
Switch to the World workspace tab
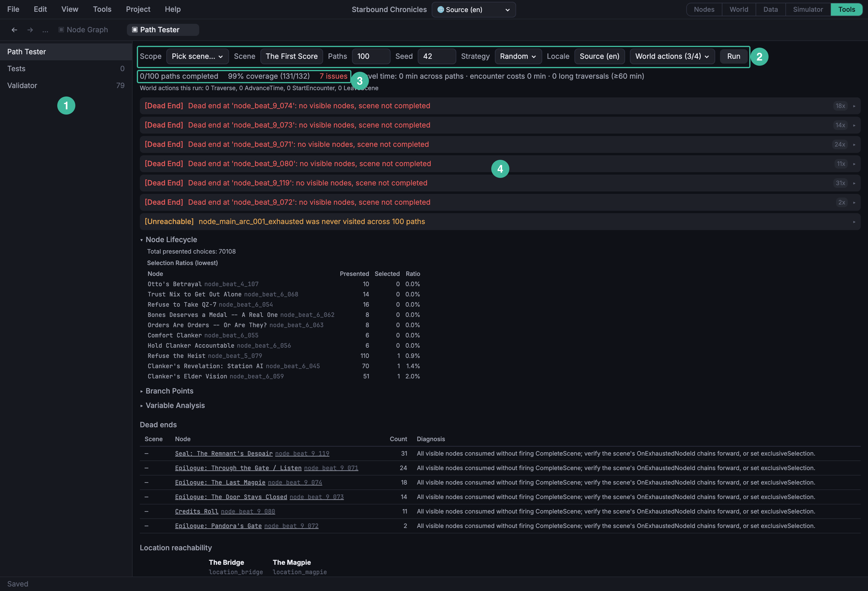pyautogui.click(x=739, y=10)
